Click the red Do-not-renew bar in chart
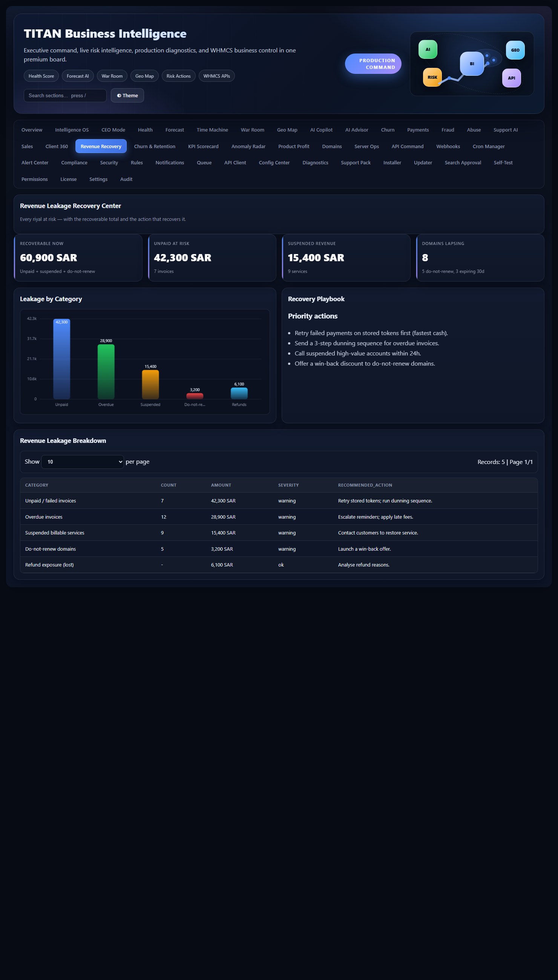558x980 pixels. (x=195, y=396)
